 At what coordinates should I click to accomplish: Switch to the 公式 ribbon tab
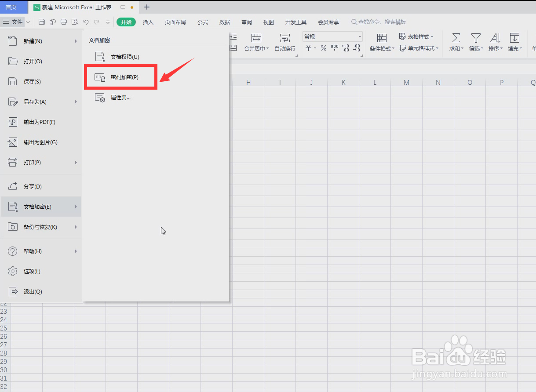pyautogui.click(x=203, y=22)
